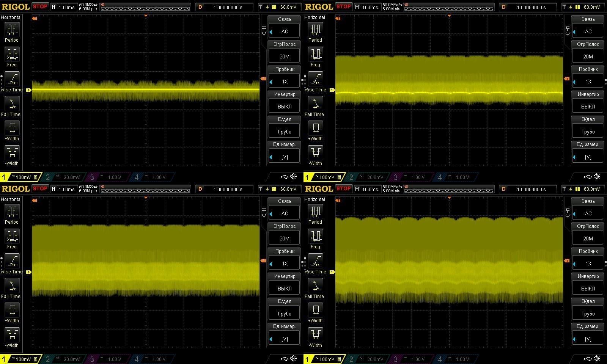The height and width of the screenshot is (364, 607).
Task: Click the speaker sound icon in top-left scope
Action: pos(294,177)
